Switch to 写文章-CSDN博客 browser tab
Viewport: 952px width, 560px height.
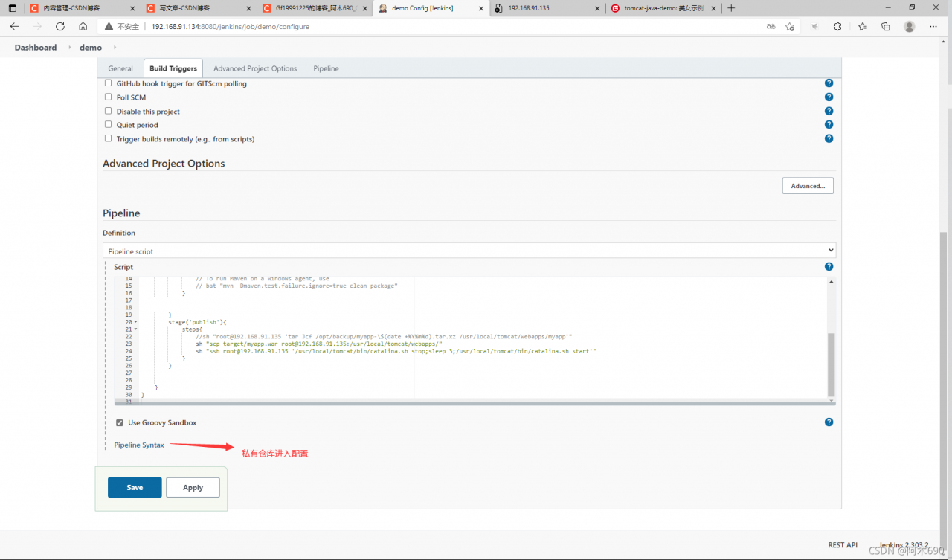tap(199, 8)
